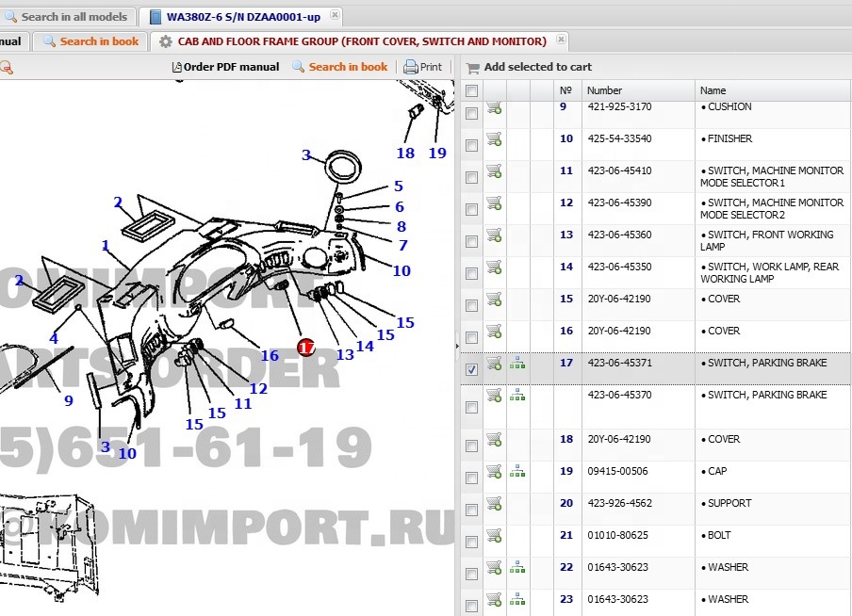Viewport: 852px width, 616px height.
Task: Click callout number 12 in diagram
Action: [258, 388]
